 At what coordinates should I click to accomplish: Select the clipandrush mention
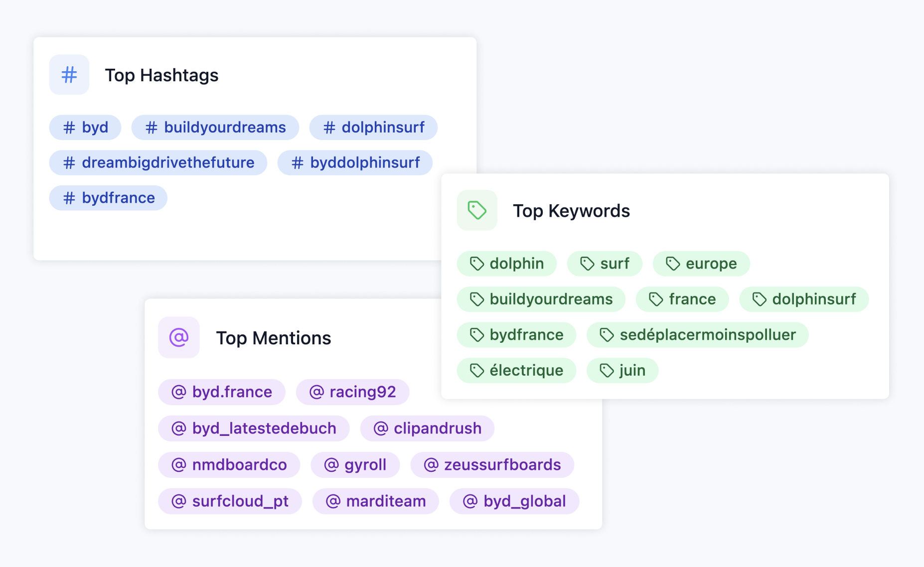point(427,428)
